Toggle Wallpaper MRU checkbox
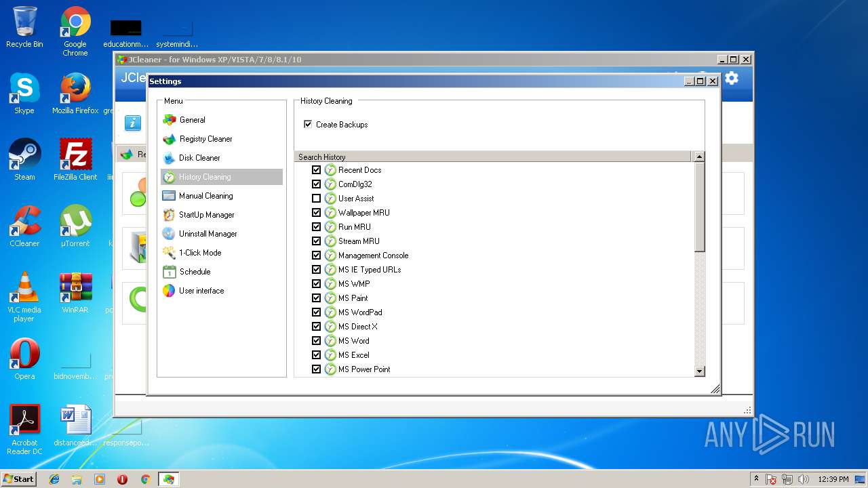 click(x=316, y=213)
